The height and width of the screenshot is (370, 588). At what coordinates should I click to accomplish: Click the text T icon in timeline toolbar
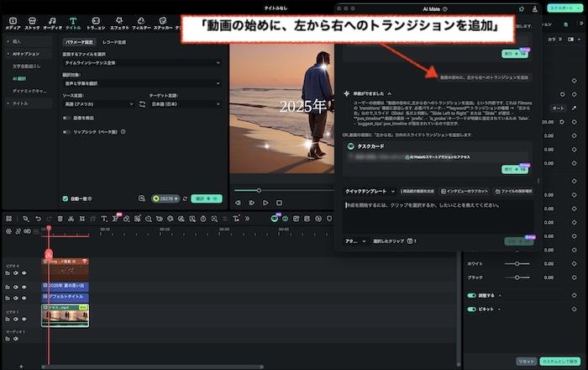(104, 219)
